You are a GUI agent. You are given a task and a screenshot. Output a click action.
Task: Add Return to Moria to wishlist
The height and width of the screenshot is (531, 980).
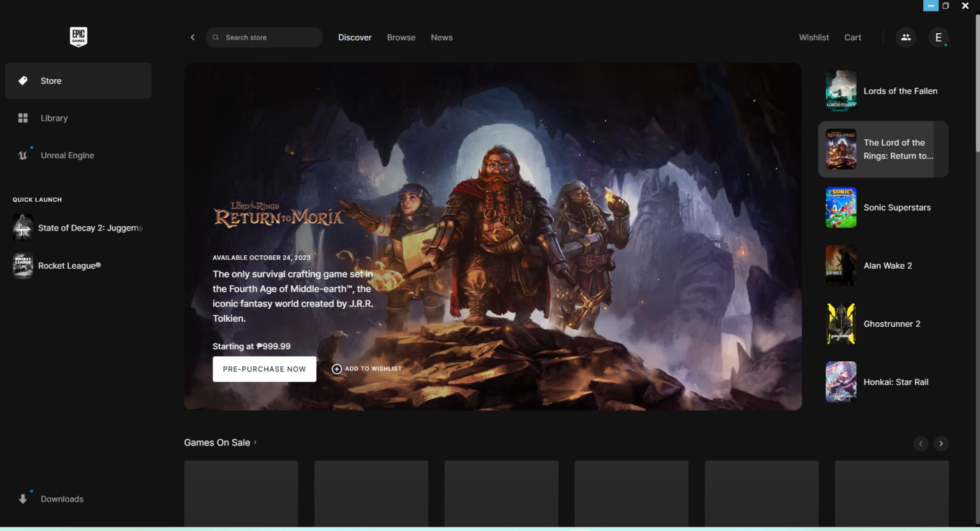(x=367, y=369)
